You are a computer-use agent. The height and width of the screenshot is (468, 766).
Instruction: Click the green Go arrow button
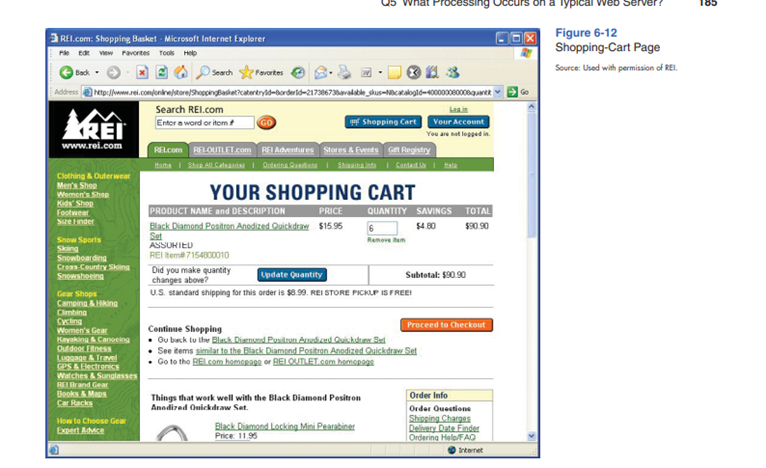[x=512, y=92]
